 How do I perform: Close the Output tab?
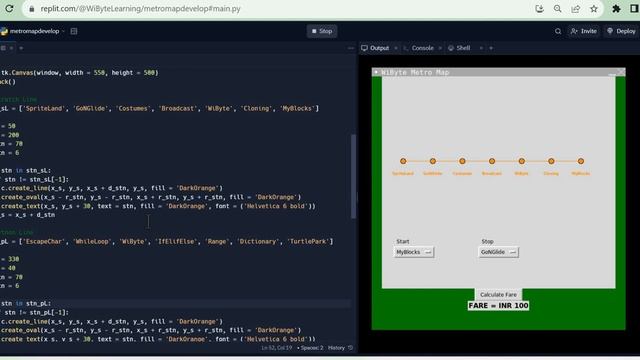pyautogui.click(x=396, y=48)
